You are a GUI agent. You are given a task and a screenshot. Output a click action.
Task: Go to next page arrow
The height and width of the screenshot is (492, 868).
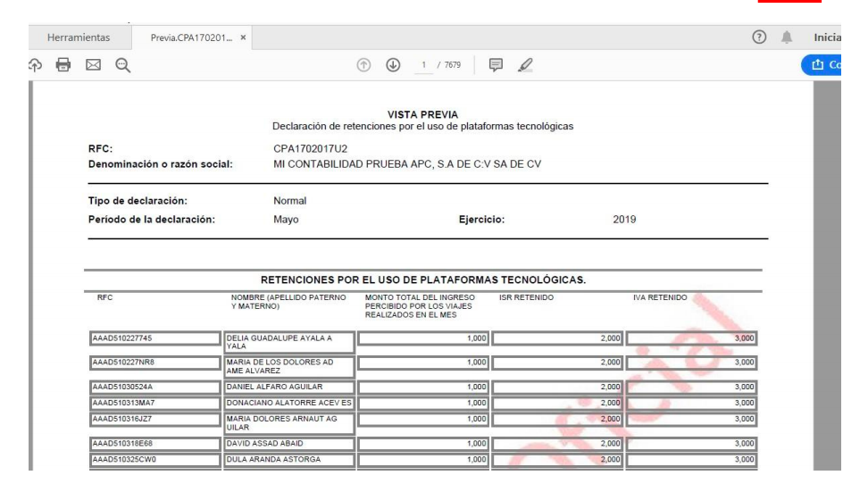[x=393, y=65]
